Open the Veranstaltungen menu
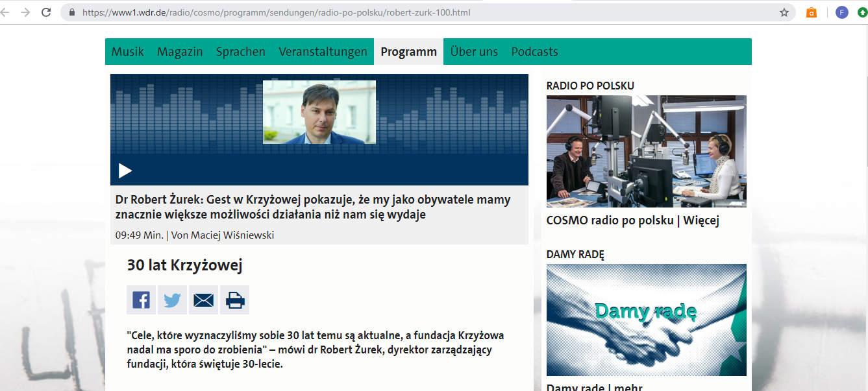 coord(323,52)
